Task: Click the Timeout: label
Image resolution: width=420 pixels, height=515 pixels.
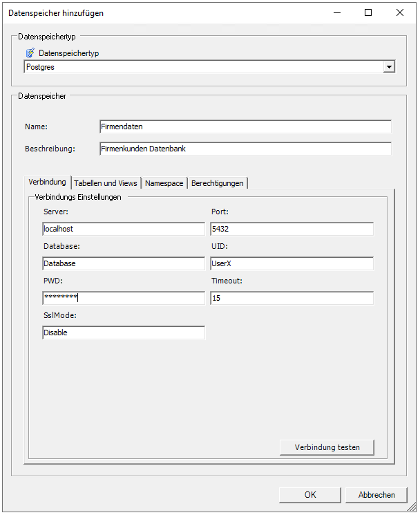Action: 227,281
